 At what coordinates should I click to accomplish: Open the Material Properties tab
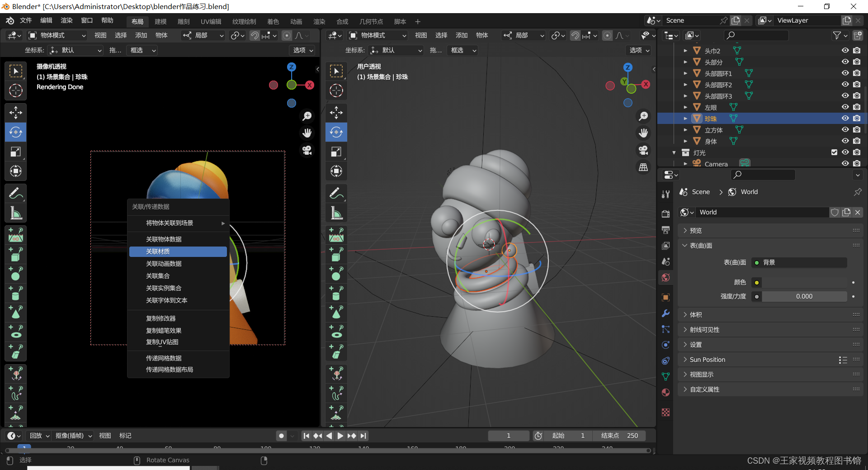[665, 392]
